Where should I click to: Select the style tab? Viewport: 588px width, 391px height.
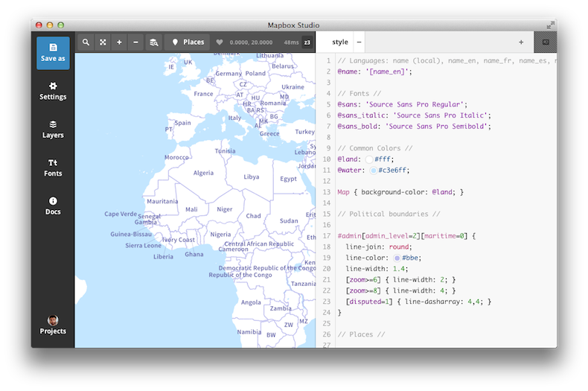coord(339,42)
